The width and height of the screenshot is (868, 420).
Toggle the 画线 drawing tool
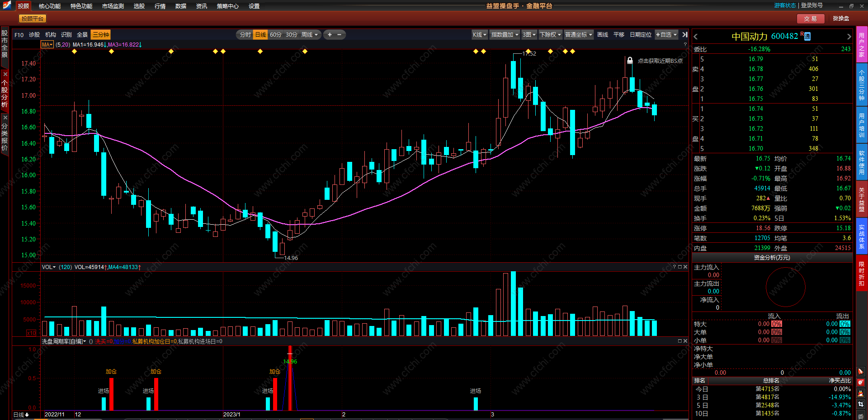coord(603,35)
